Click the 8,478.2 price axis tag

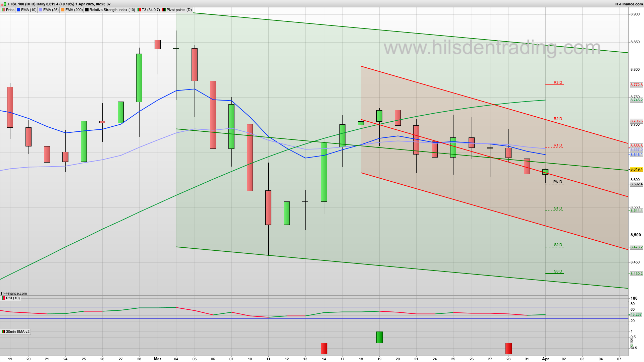click(636, 247)
